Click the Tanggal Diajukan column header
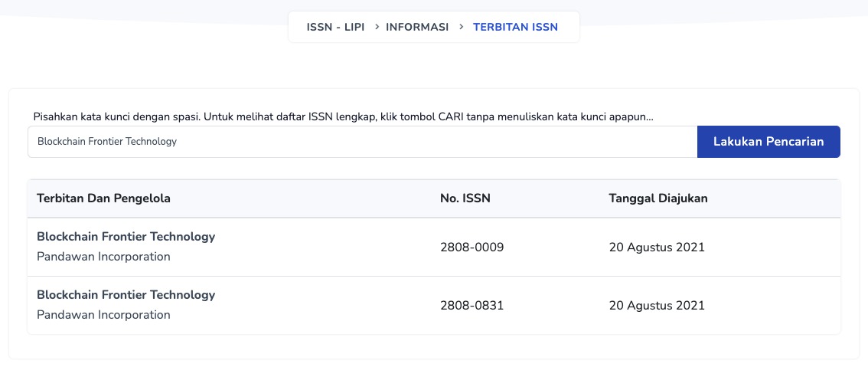Screen dimensions: 868x377 [658, 198]
